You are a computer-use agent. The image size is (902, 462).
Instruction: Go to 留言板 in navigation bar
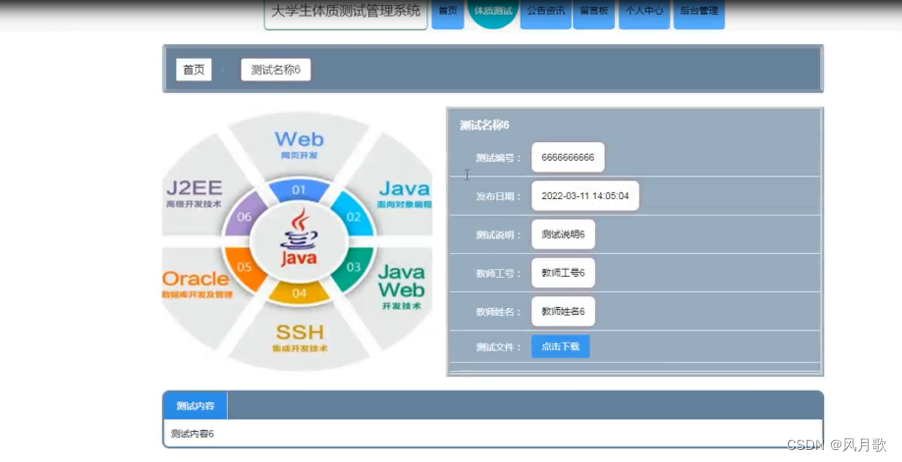tap(594, 13)
